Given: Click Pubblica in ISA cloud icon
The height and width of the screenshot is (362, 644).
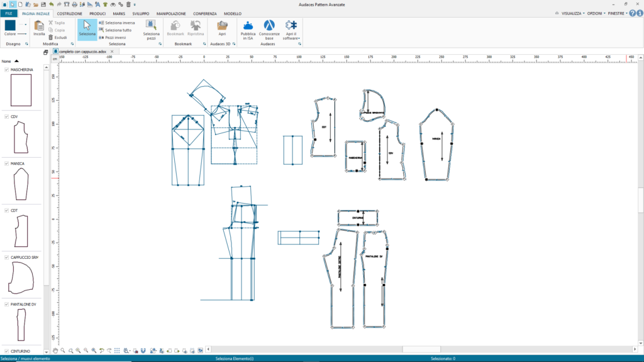Looking at the screenshot, I should click(248, 26).
